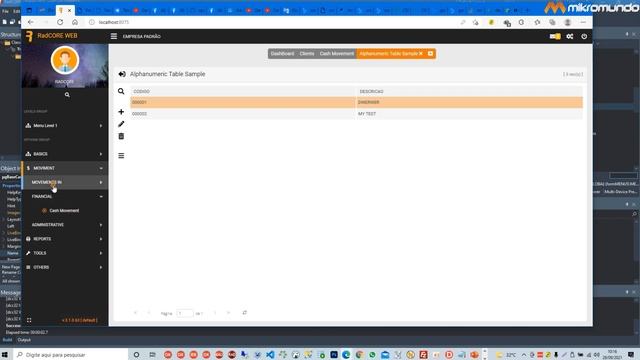Screen dimensions: 640x360
Task: Click the Windows taskbar search box
Action: tap(70, 355)
